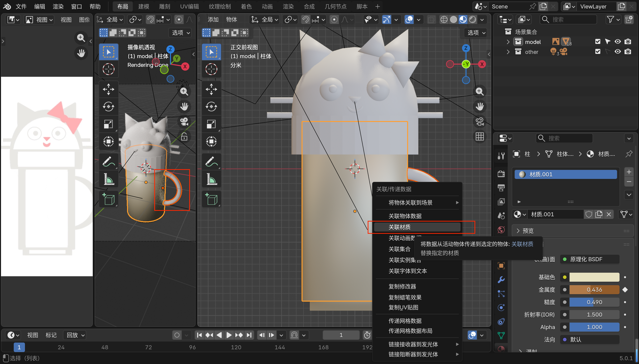Select the Move tool in front view

pyautogui.click(x=211, y=89)
